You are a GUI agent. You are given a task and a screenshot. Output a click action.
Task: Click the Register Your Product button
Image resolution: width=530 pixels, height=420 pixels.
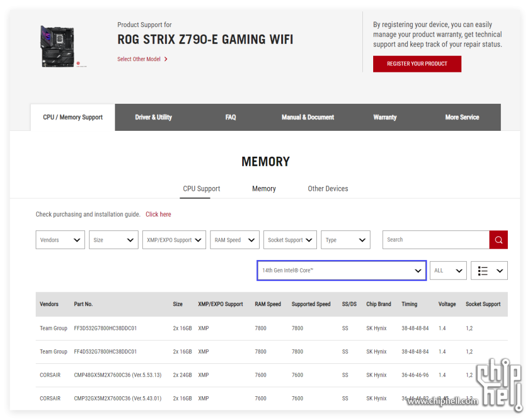417,64
